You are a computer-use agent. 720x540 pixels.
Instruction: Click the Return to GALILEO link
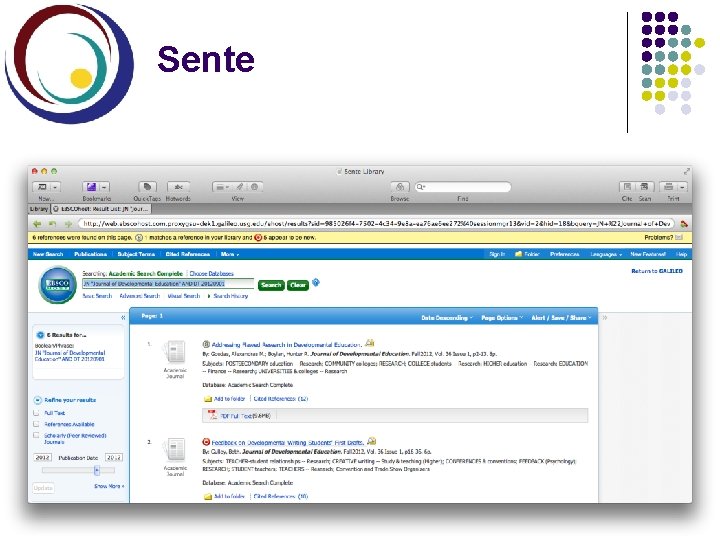[657, 271]
